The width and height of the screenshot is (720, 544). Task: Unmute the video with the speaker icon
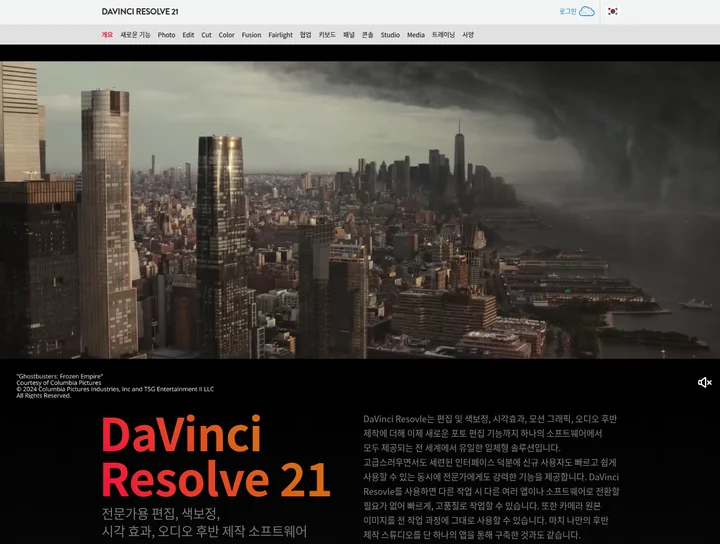pos(704,382)
